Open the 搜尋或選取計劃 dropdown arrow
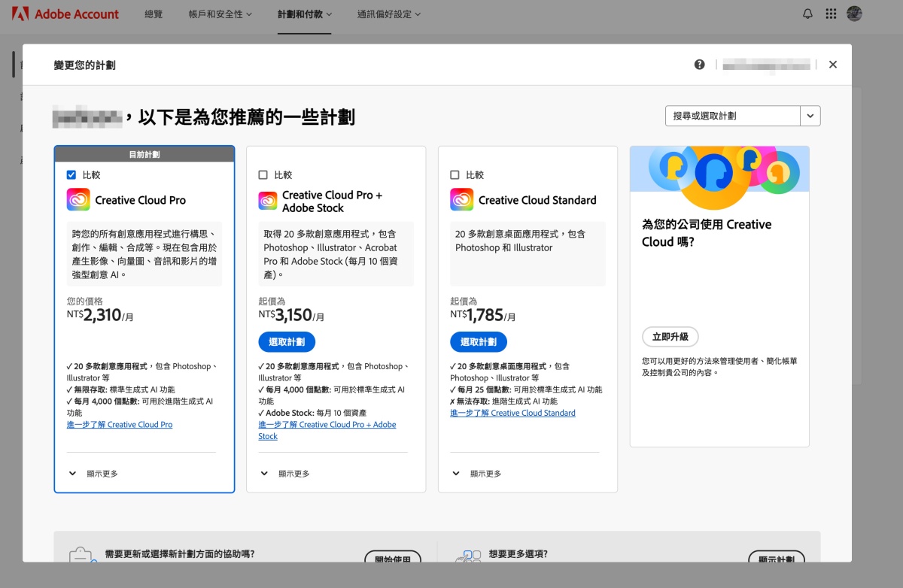Image resolution: width=903 pixels, height=588 pixels. click(810, 116)
